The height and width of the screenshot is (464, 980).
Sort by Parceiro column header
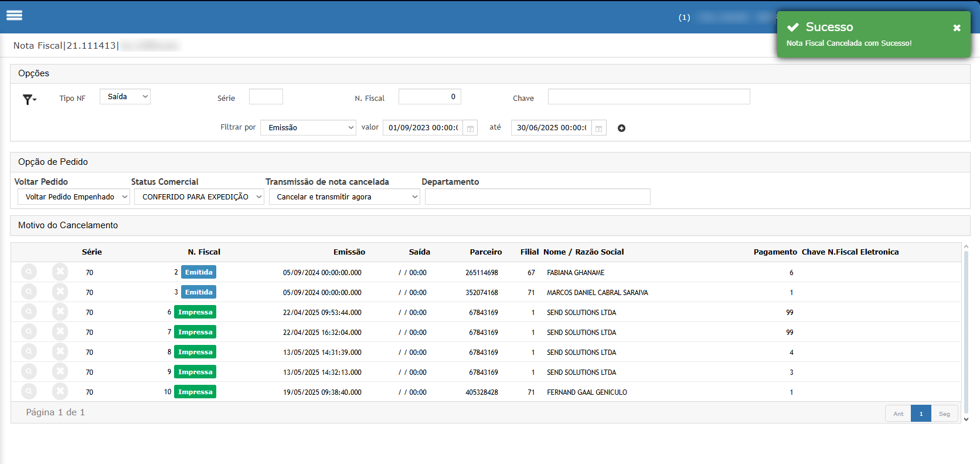(x=486, y=252)
